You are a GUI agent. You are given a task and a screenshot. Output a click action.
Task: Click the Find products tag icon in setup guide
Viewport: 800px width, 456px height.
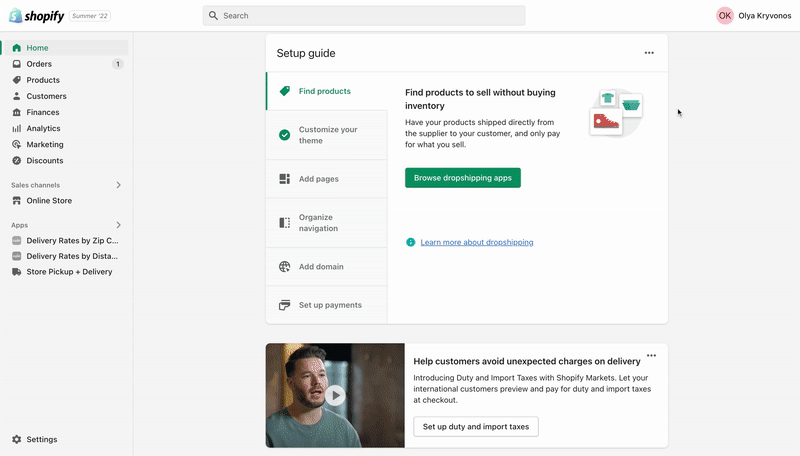(285, 91)
